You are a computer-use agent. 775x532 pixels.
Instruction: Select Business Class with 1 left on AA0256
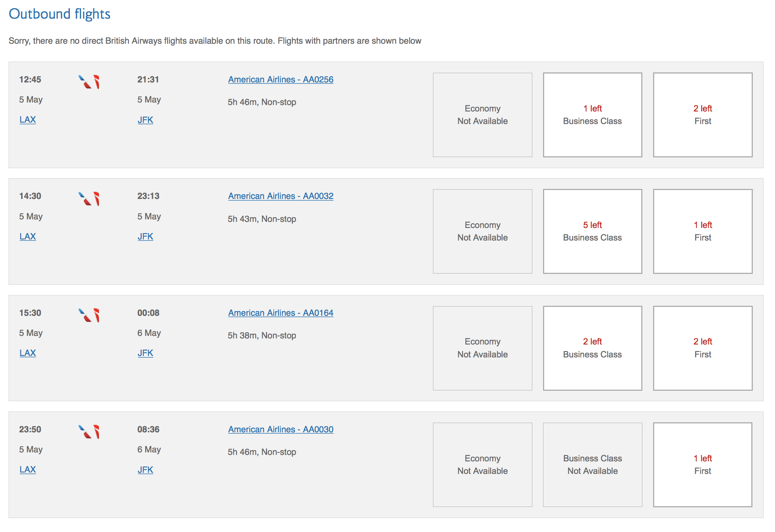tap(592, 115)
